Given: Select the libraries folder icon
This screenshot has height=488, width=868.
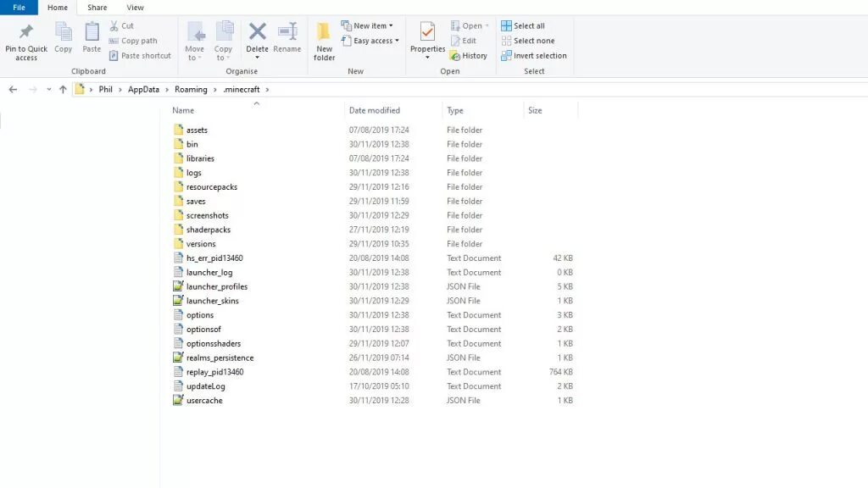Looking at the screenshot, I should point(178,158).
